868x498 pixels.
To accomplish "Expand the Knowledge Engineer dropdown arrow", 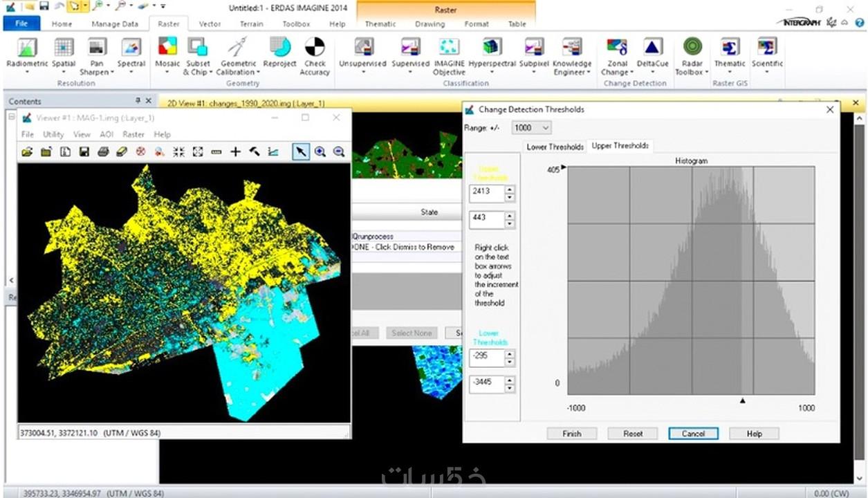I will pos(589,73).
